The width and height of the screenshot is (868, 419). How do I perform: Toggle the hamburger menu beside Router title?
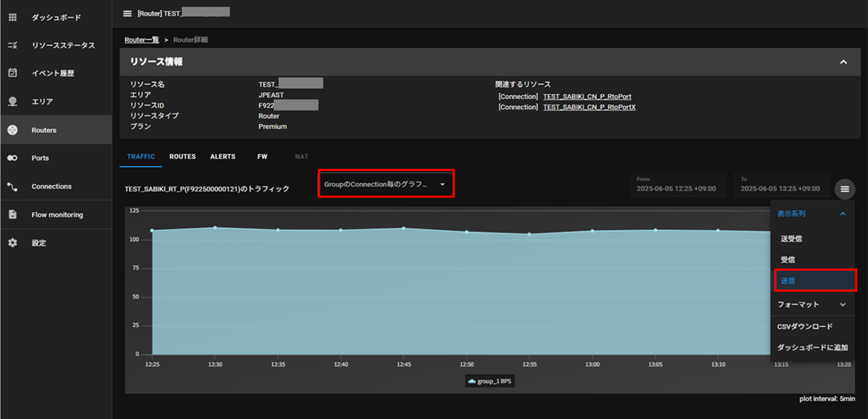(127, 14)
